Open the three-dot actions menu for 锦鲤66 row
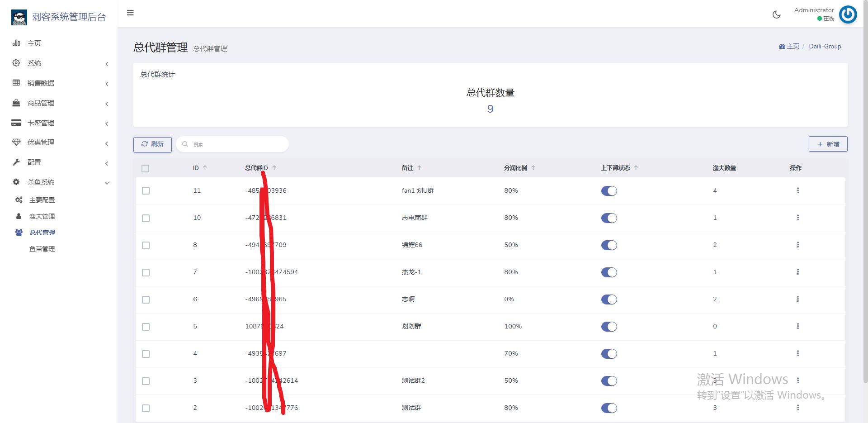The image size is (868, 423). point(797,245)
